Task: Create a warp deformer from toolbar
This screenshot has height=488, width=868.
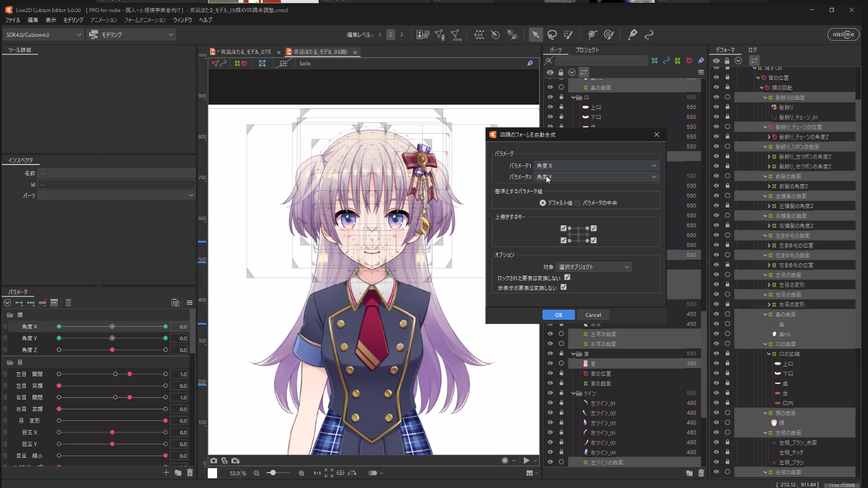Action: coord(479,35)
